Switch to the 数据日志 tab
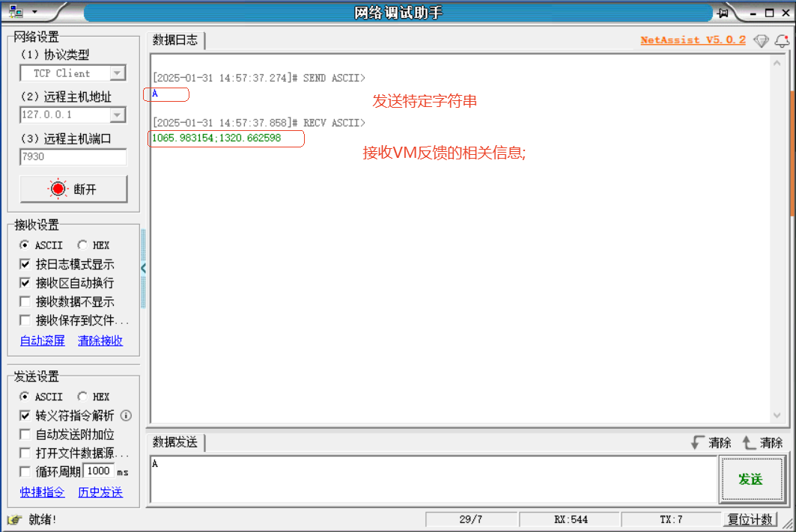Screen dimensions: 796x532 (x=175, y=40)
